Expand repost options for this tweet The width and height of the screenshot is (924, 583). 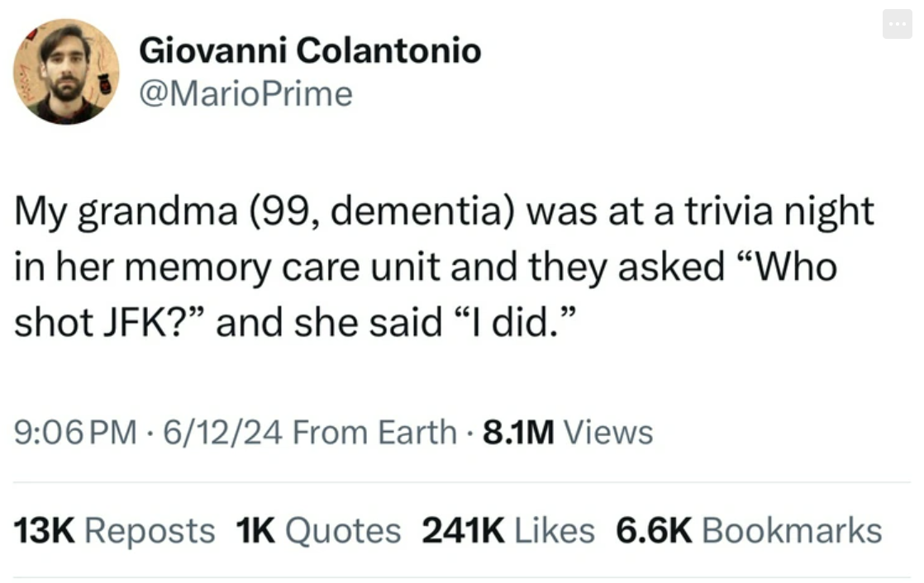coord(112,531)
